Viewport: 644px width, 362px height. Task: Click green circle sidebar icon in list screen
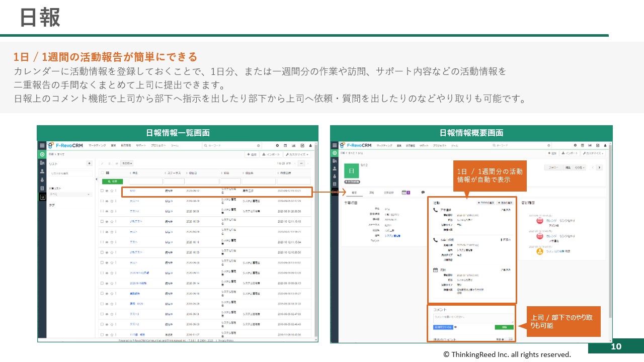(x=42, y=154)
